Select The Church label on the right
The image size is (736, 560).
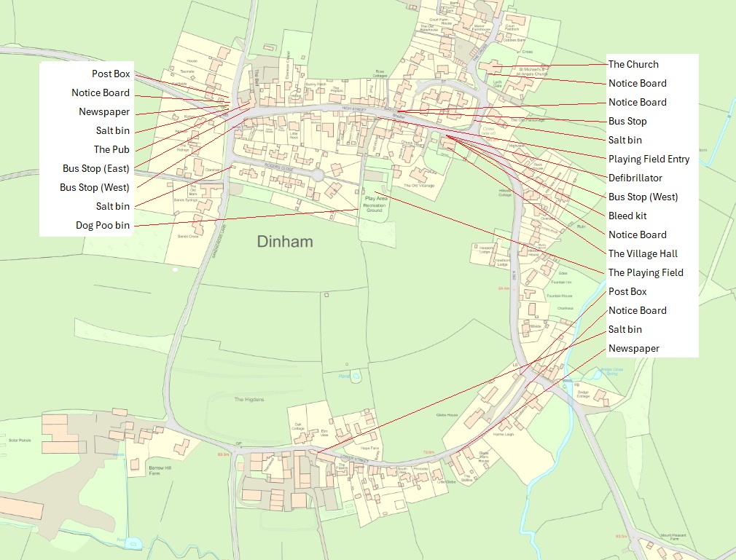tap(633, 64)
